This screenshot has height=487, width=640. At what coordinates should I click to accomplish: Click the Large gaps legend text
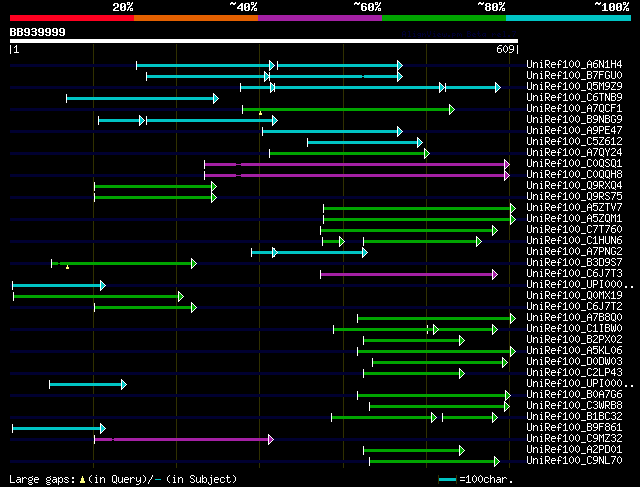point(122,479)
